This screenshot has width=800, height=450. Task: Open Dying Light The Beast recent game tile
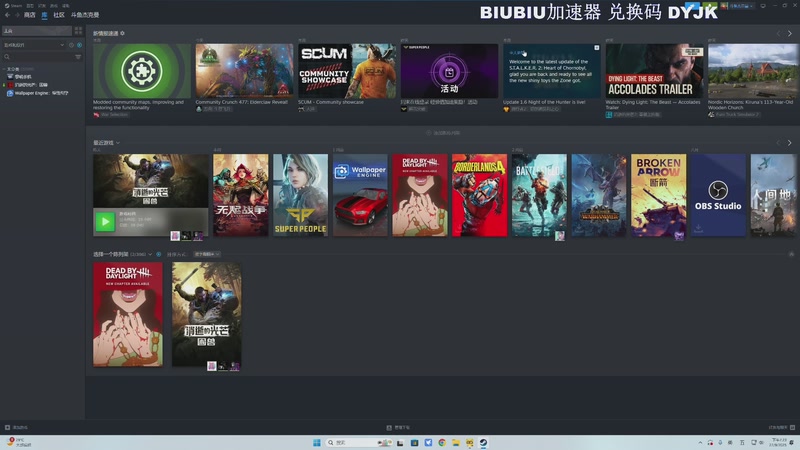tap(151, 195)
